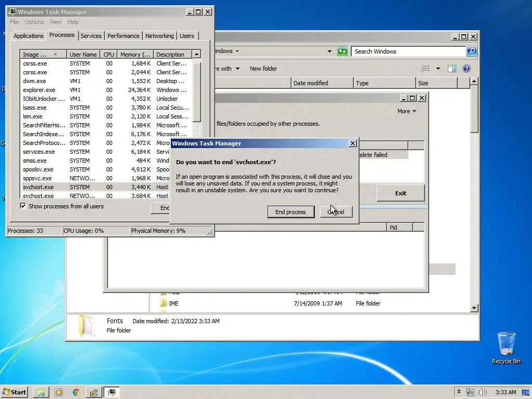532x399 pixels.
Task: Sort files by Size column
Action: 436,83
